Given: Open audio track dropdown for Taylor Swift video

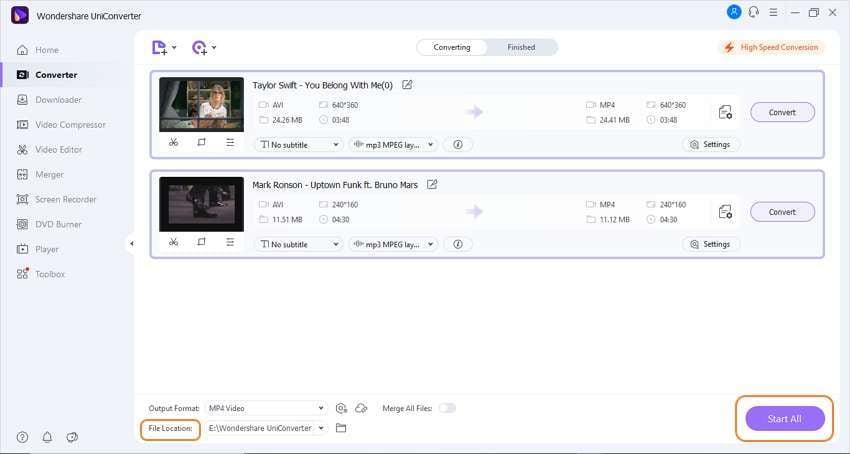Looking at the screenshot, I should click(393, 145).
